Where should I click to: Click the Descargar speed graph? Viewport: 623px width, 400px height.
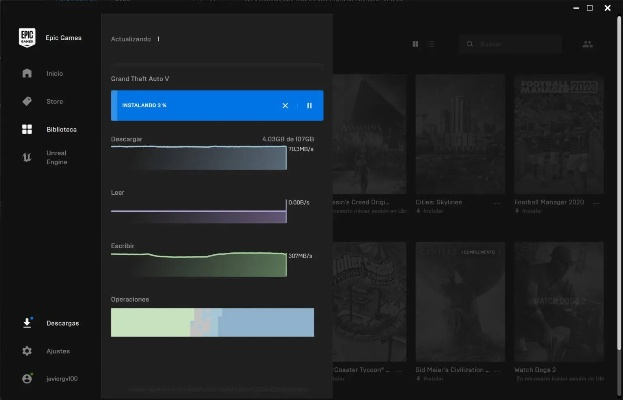pyautogui.click(x=199, y=158)
